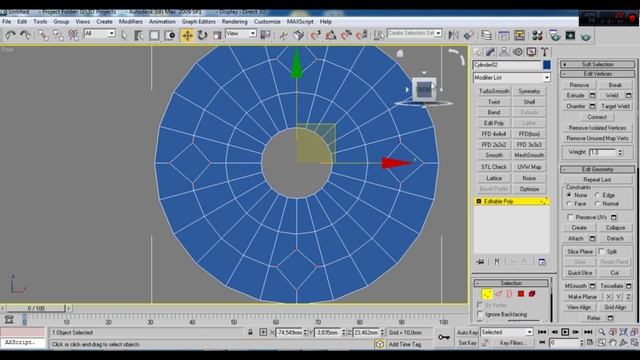This screenshot has height=360, width=640.
Task: Collapse the Edit Vertices rollout
Action: click(598, 74)
